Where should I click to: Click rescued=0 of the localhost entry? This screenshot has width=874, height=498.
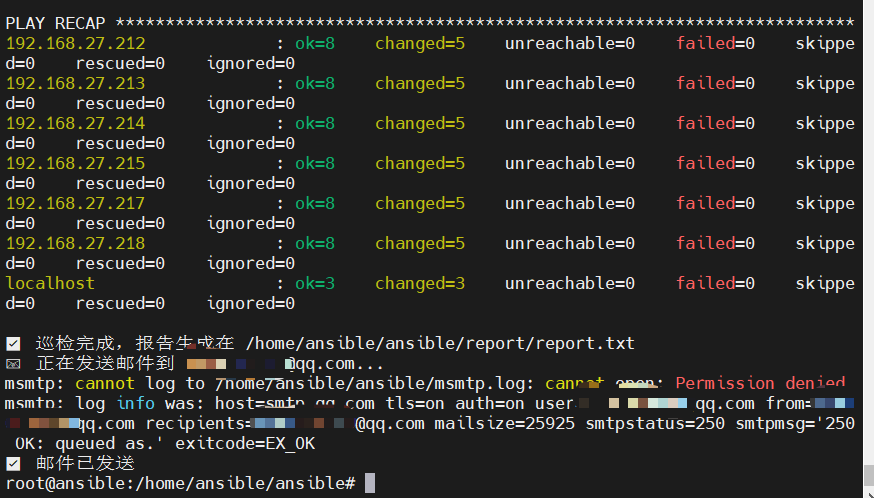tap(120, 303)
